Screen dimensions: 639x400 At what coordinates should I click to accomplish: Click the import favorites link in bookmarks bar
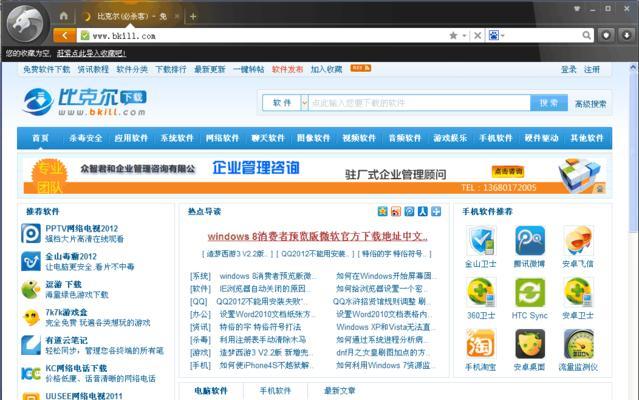tap(91, 53)
